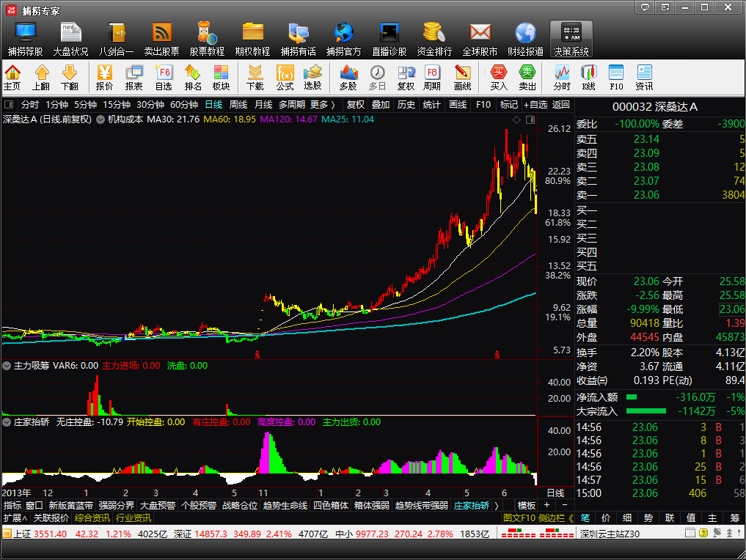Open the 资金排行 capital ranking icon
The height and width of the screenshot is (560, 746).
point(434,38)
